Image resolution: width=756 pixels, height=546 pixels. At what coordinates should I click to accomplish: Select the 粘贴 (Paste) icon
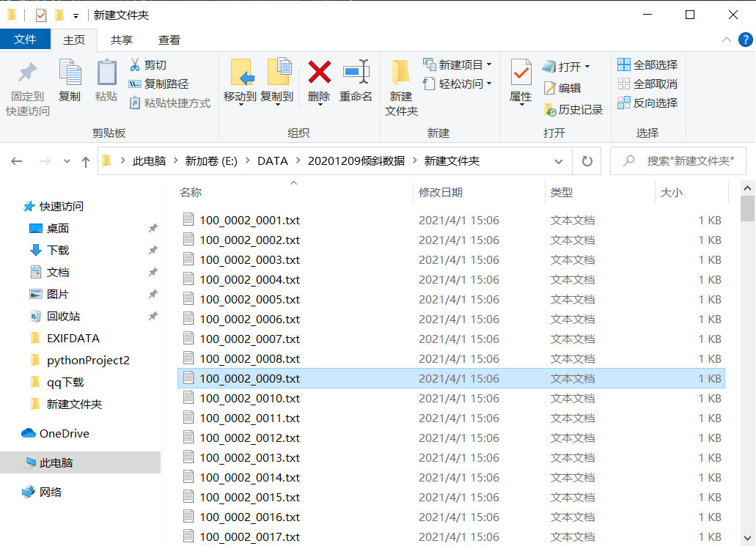[x=106, y=73]
